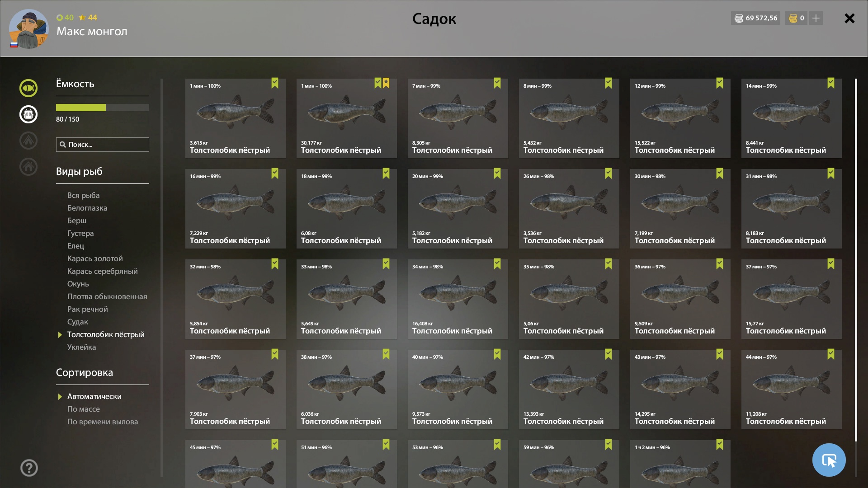
Task: Filter fish list by Карась золотой
Action: coord(95,258)
